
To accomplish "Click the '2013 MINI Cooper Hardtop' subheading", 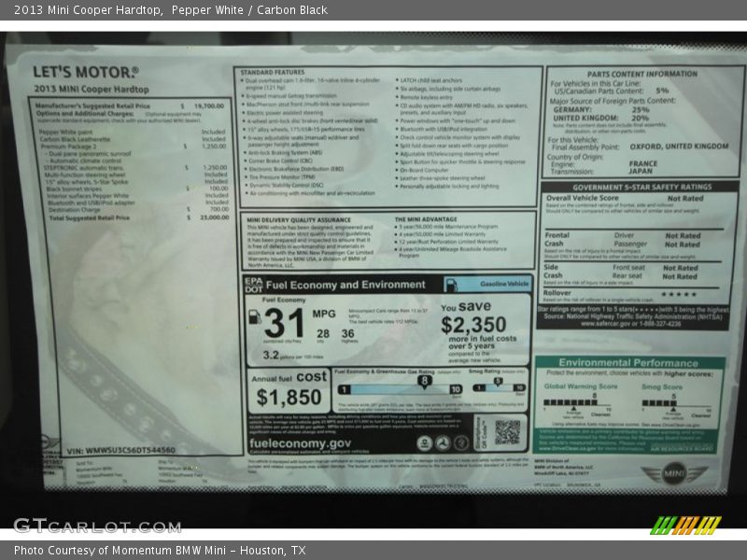I will click(92, 89).
